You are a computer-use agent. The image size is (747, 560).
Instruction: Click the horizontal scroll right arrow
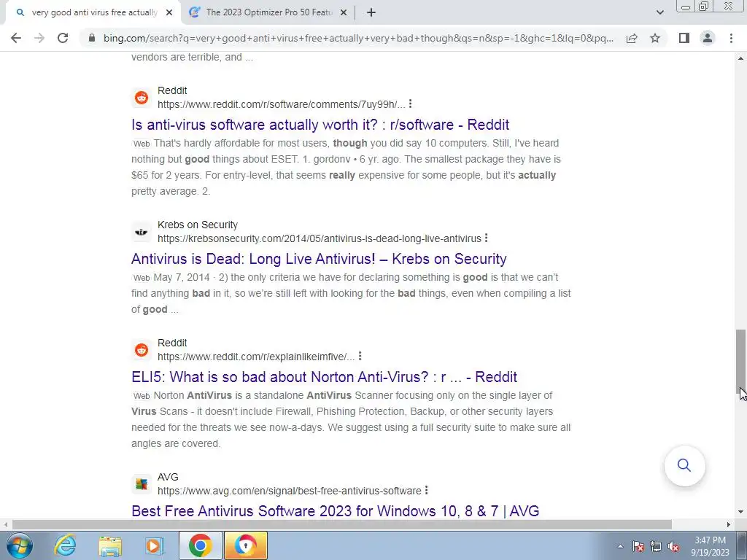click(729, 524)
